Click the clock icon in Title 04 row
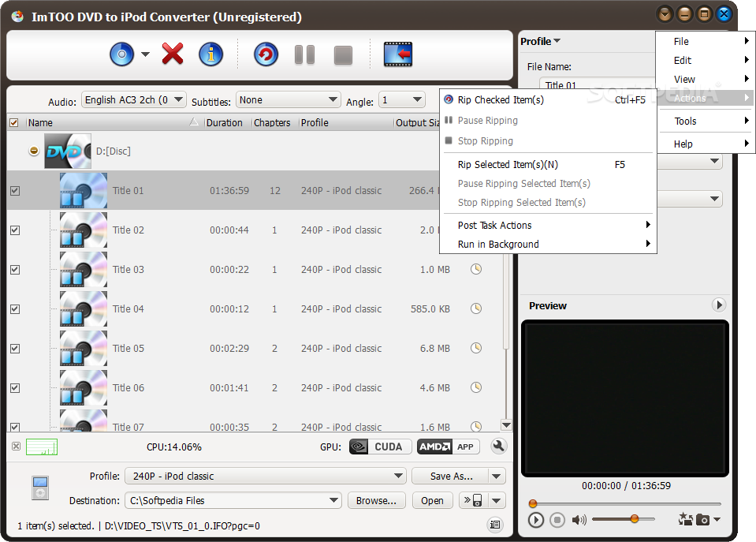The width and height of the screenshot is (756, 542). (476, 308)
